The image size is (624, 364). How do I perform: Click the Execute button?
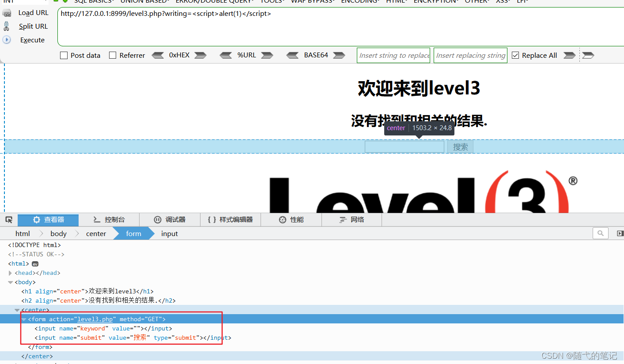(x=24, y=40)
